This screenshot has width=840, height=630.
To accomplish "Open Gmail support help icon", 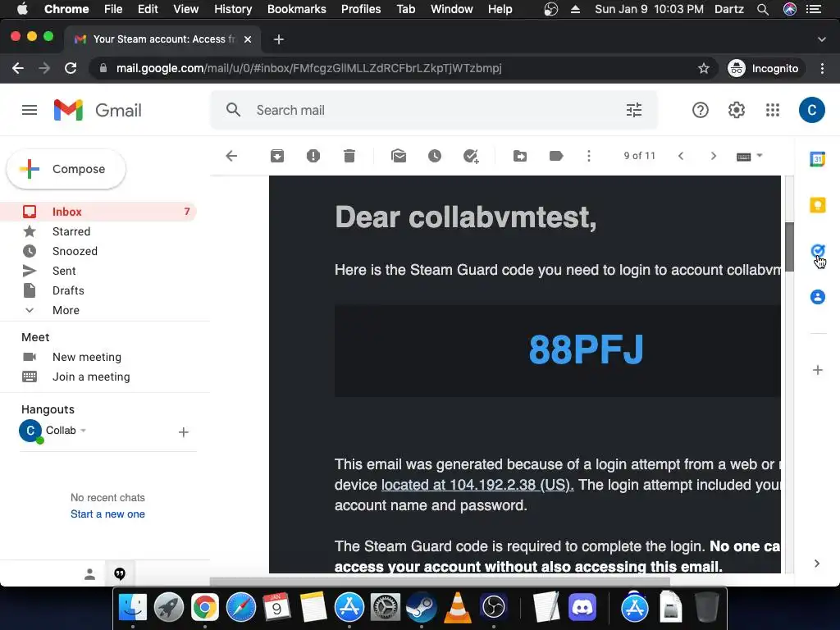I will pos(701,110).
